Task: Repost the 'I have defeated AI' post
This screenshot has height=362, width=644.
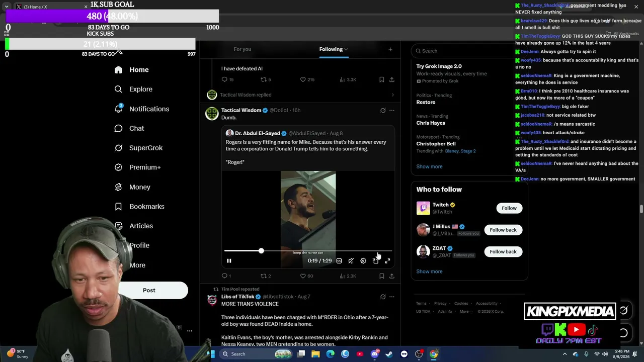Action: tap(266, 79)
